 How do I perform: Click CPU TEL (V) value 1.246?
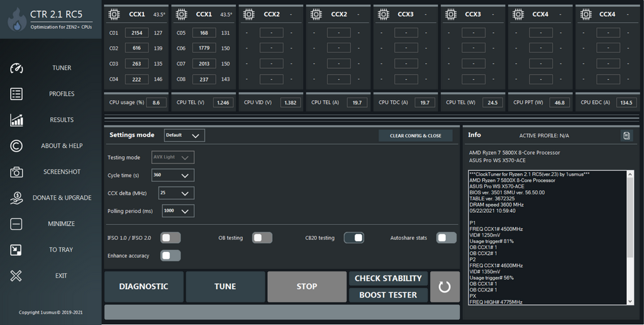tap(223, 103)
